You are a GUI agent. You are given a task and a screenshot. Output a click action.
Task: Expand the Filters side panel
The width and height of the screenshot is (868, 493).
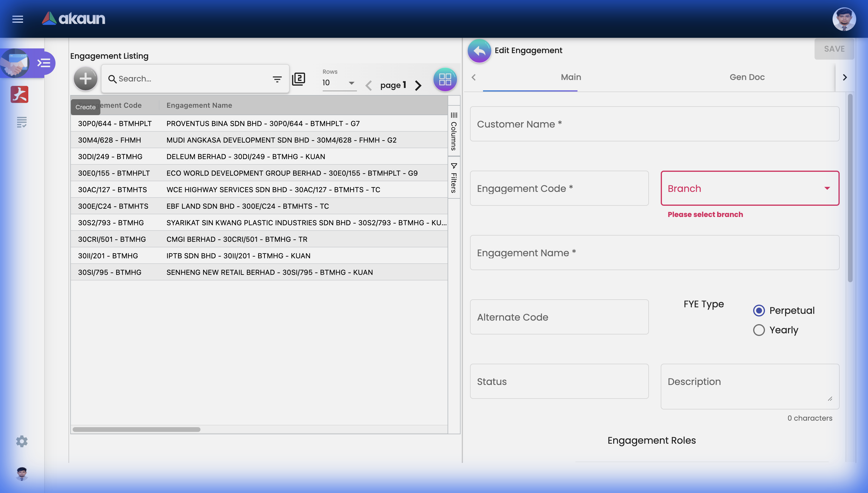pyautogui.click(x=454, y=176)
